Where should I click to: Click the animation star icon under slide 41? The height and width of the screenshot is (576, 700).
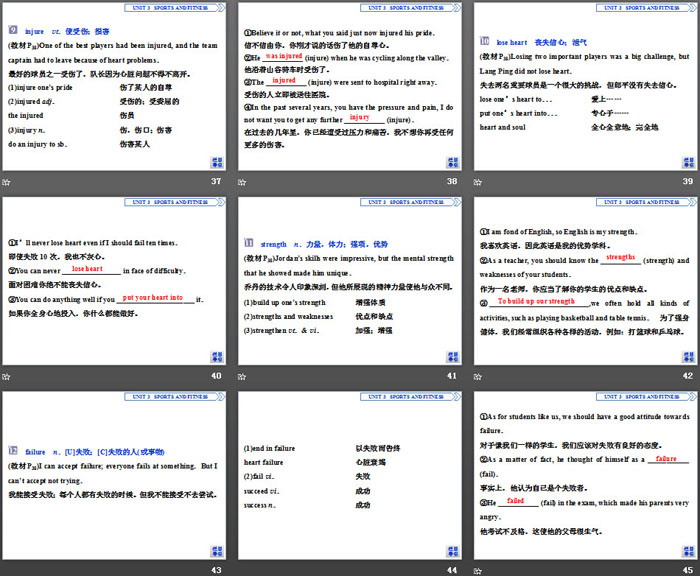click(x=242, y=377)
